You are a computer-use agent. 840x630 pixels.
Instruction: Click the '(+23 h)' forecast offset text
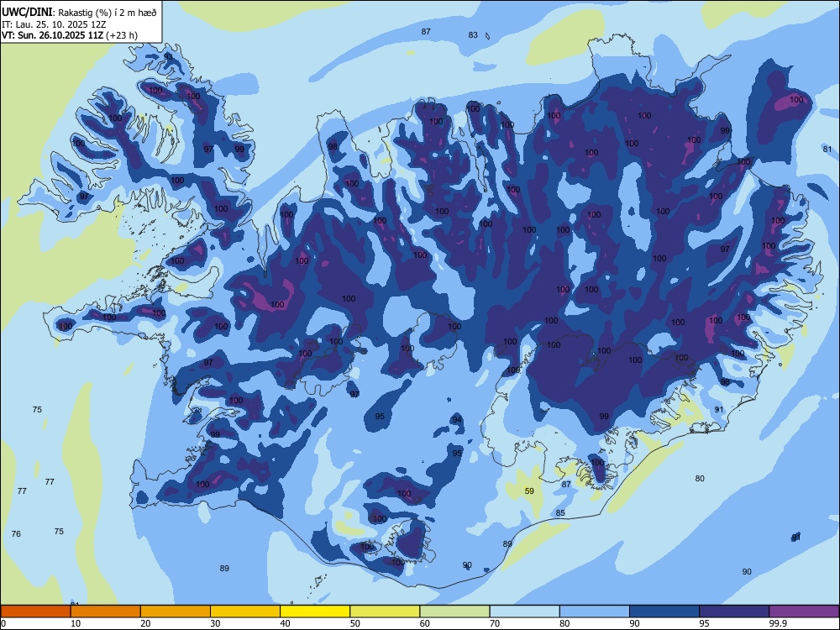pyautogui.click(x=122, y=35)
